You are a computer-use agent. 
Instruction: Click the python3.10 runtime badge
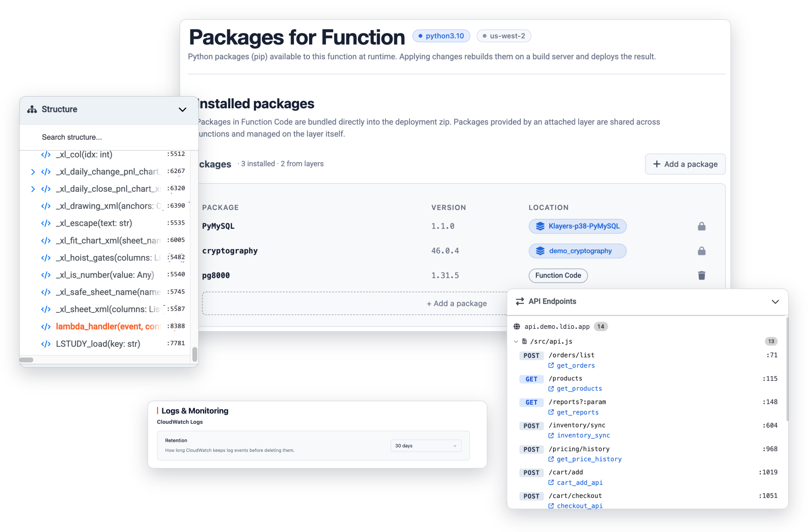click(441, 36)
